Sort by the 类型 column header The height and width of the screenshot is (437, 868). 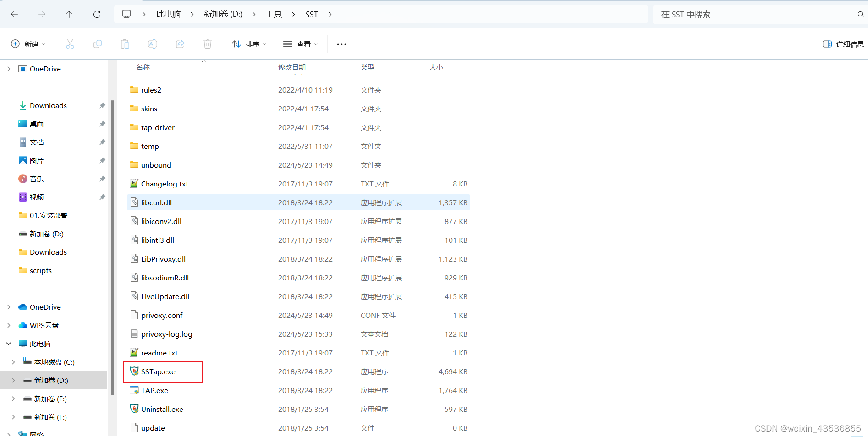[x=368, y=67]
